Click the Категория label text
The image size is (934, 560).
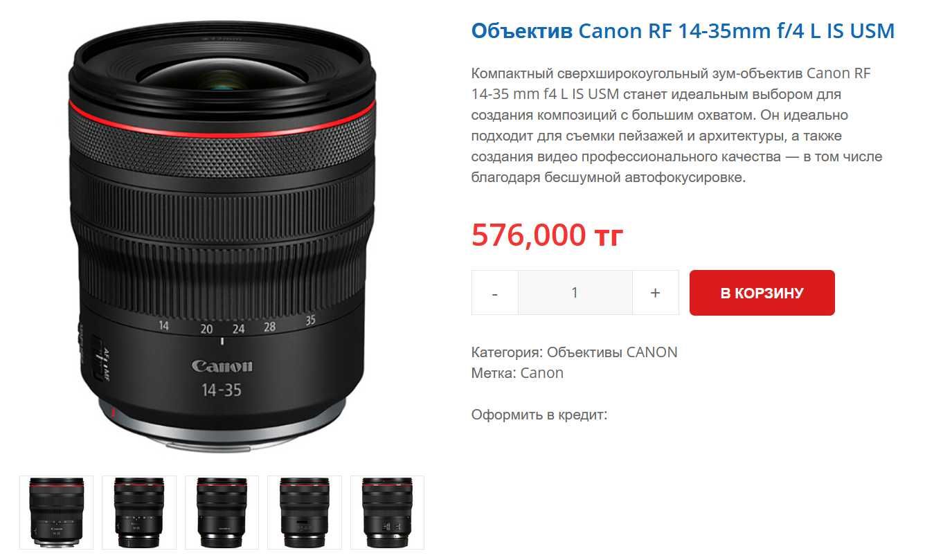508,352
